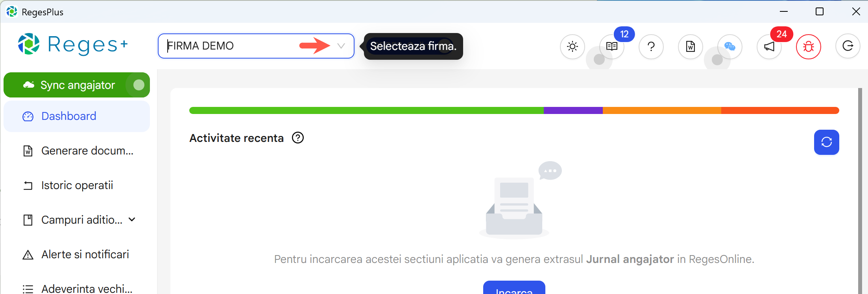
Task: Go to the Dashboard menu item
Action: pyautogui.click(x=69, y=116)
